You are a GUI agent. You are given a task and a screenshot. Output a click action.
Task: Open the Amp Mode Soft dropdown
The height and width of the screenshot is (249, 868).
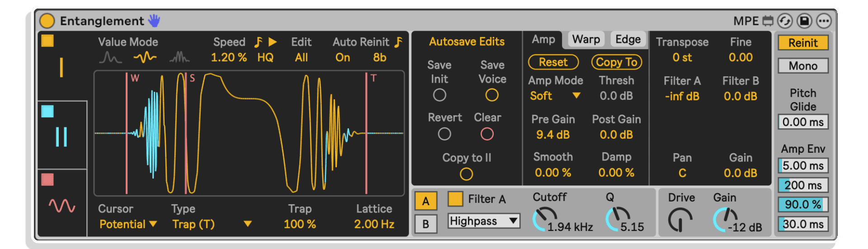[x=555, y=96]
